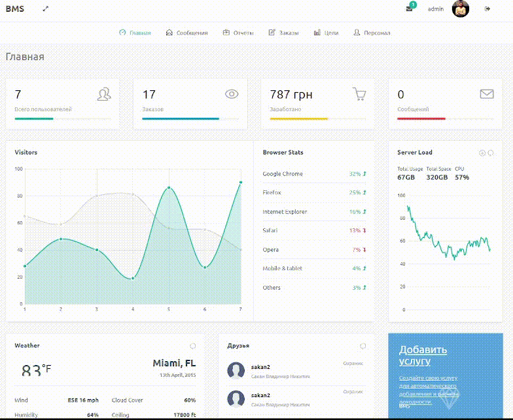Click the Mobile & tablet up arrow icon
Screen dimensions: 513x420
coord(364,268)
